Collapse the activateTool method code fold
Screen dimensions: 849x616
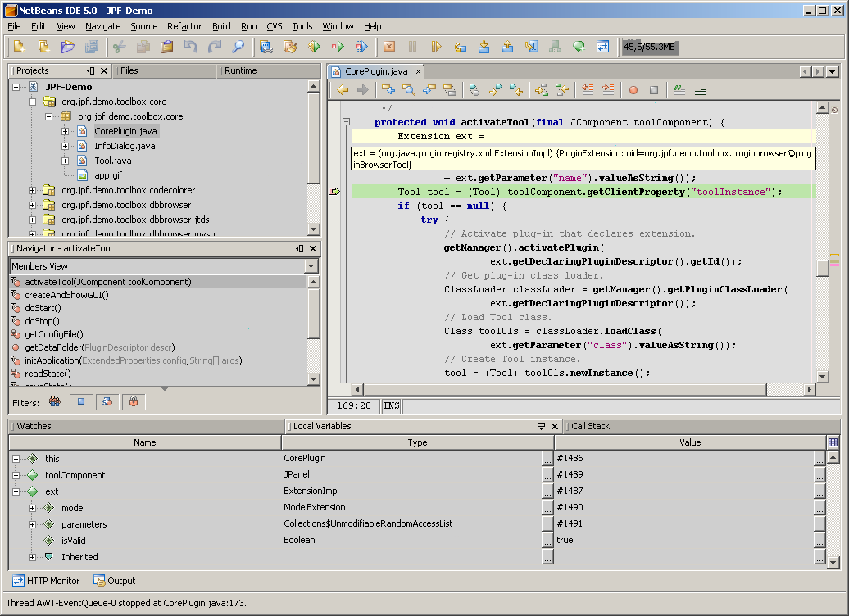click(346, 122)
